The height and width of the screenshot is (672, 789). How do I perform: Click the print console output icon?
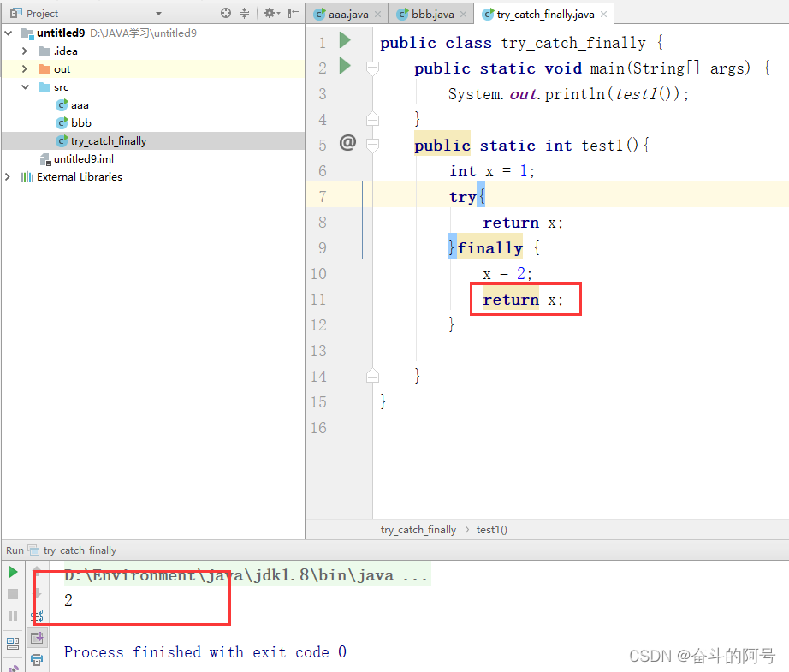coord(37,660)
